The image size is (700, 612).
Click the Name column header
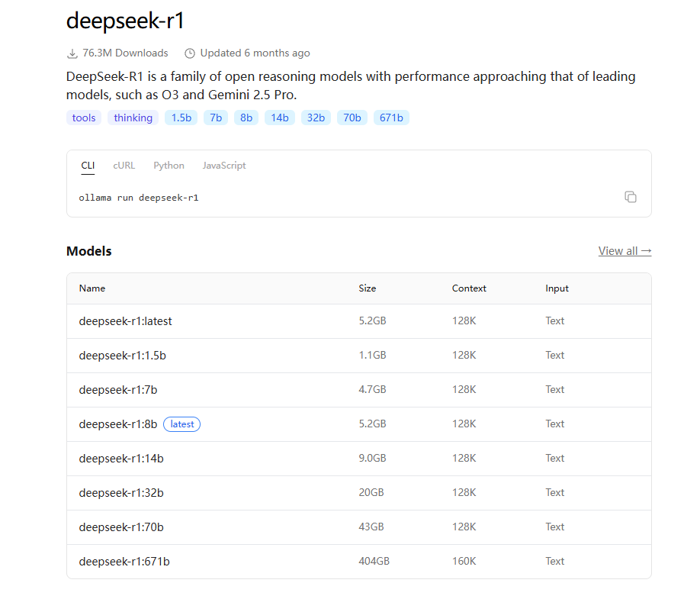[x=92, y=288]
